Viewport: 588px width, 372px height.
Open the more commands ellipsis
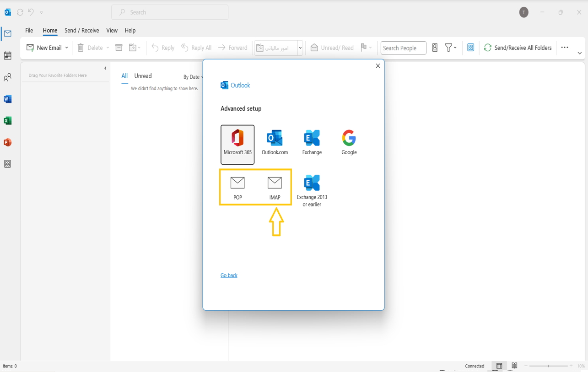pos(565,48)
